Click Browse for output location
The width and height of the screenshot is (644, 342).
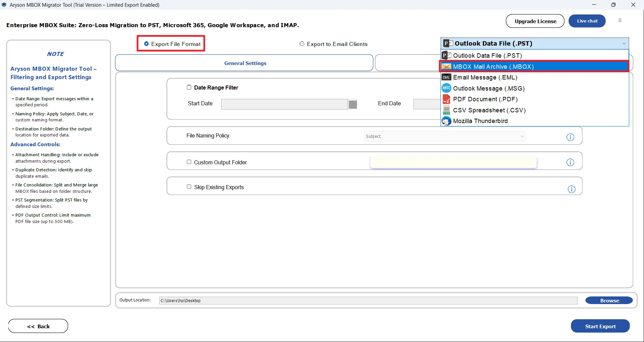[609, 300]
